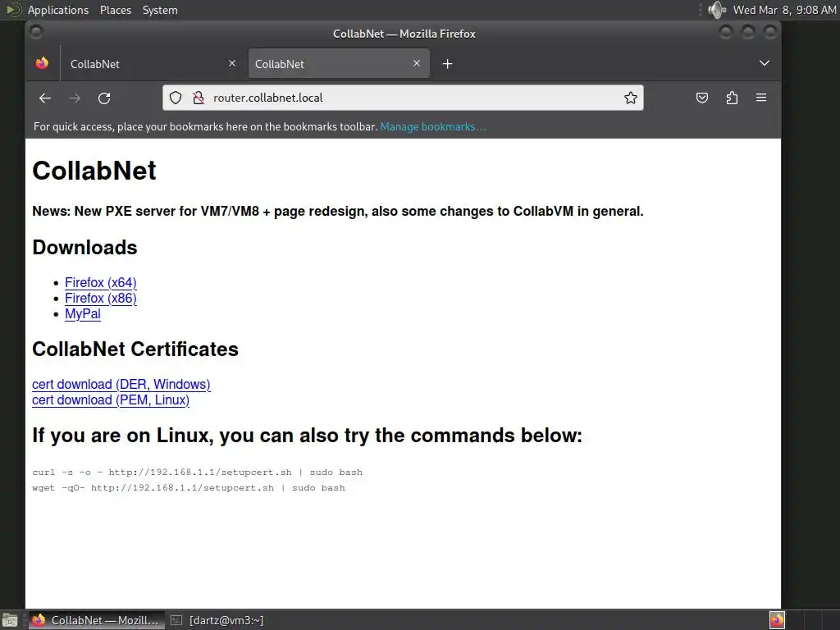
Task: Go back to the previous page
Action: coord(45,98)
